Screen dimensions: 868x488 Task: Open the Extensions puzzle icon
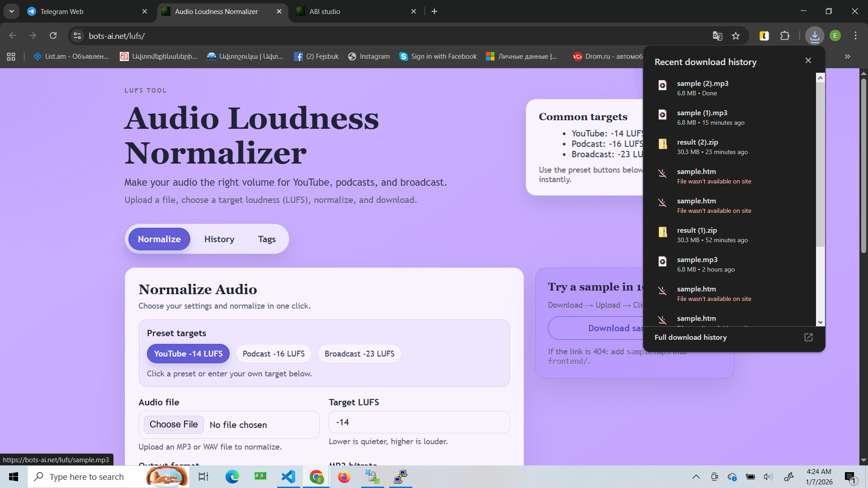click(785, 36)
